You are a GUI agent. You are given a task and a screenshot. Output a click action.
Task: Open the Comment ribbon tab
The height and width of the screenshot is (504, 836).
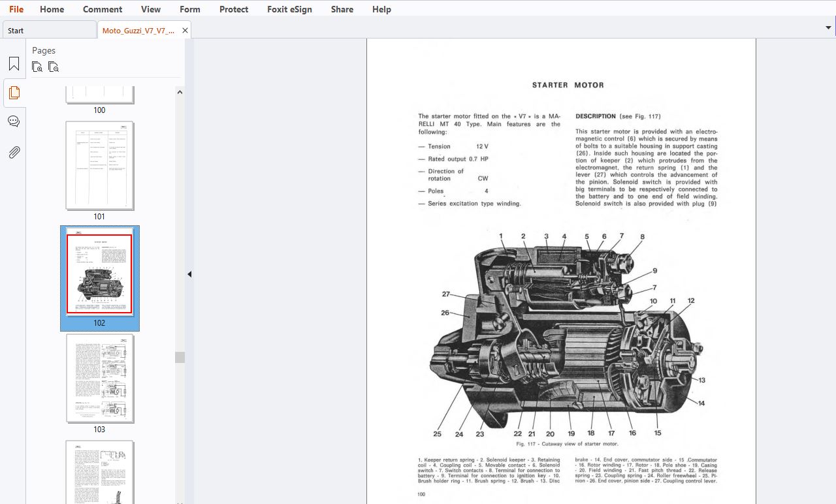tap(103, 9)
